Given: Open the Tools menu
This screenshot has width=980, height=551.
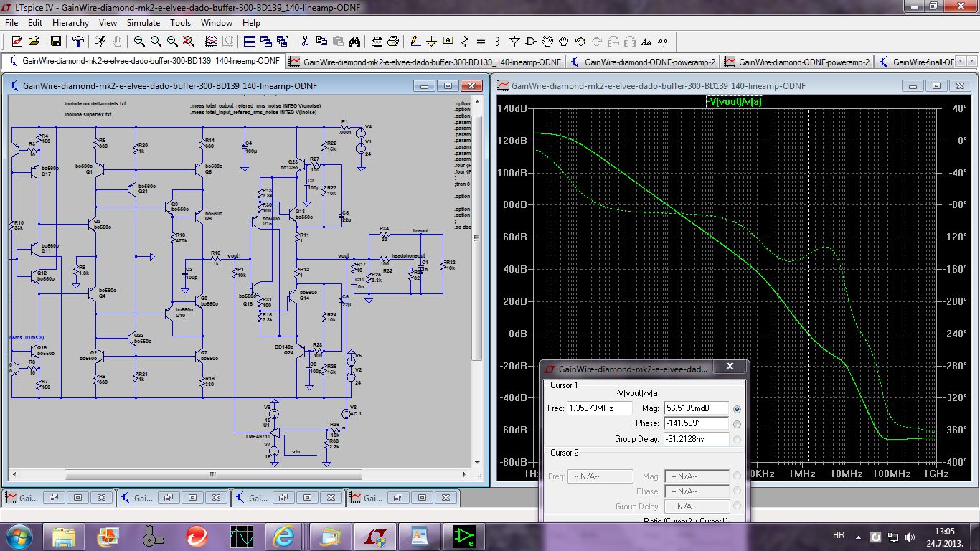Looking at the screenshot, I should tap(180, 23).
